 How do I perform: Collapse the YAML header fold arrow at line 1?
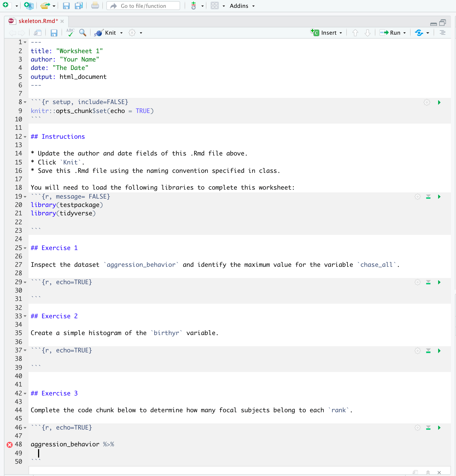click(x=25, y=43)
